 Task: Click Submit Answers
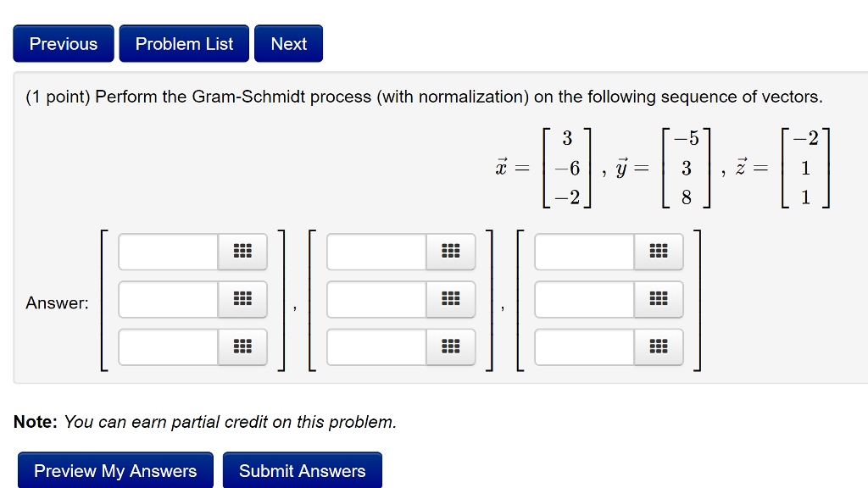point(302,469)
